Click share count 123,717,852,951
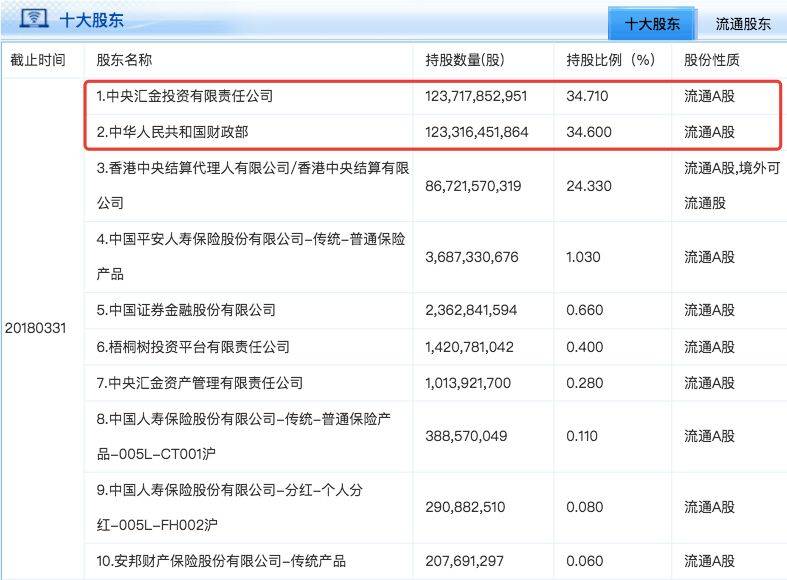The image size is (787, 580). point(476,96)
